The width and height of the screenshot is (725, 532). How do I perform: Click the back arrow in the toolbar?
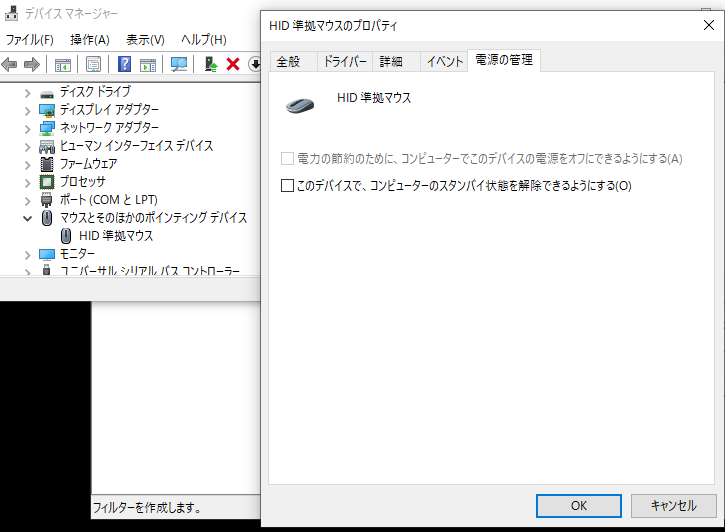(10, 64)
